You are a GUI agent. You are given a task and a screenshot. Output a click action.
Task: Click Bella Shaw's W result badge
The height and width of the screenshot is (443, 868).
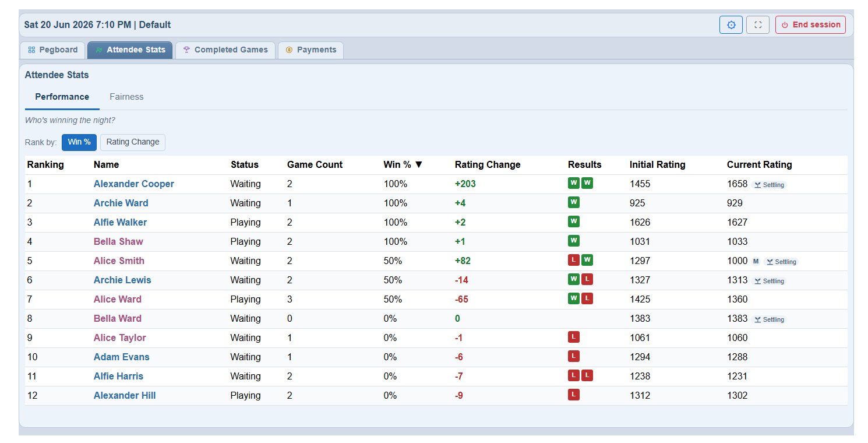pos(574,241)
